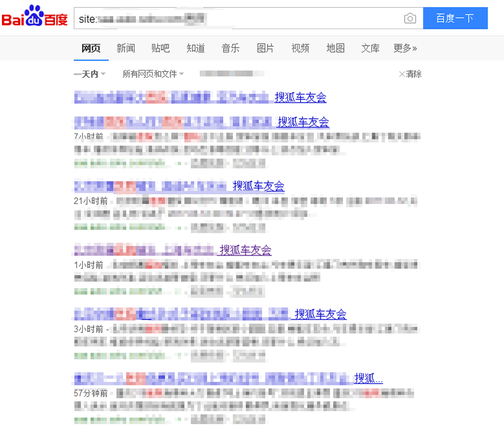The image size is (504, 437).
Task: Open camera image search icon
Action: tap(409, 18)
